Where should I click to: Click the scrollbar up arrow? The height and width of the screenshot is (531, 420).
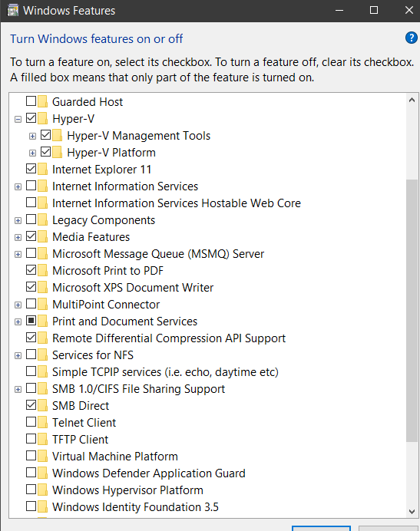[412, 100]
